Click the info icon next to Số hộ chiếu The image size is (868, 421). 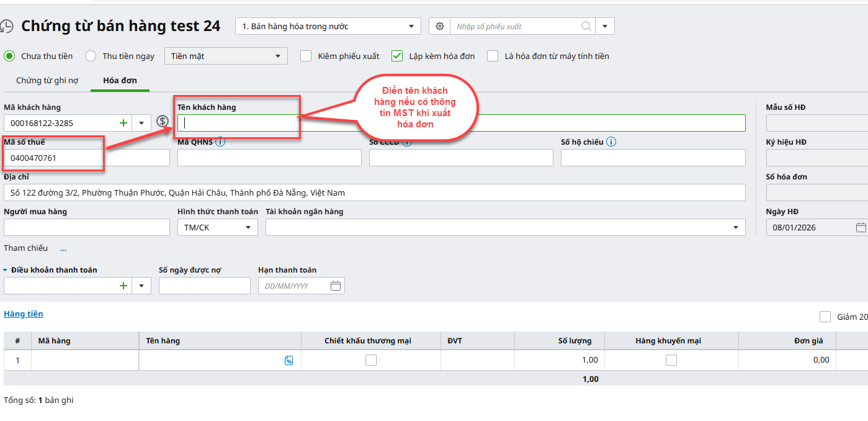tap(611, 142)
